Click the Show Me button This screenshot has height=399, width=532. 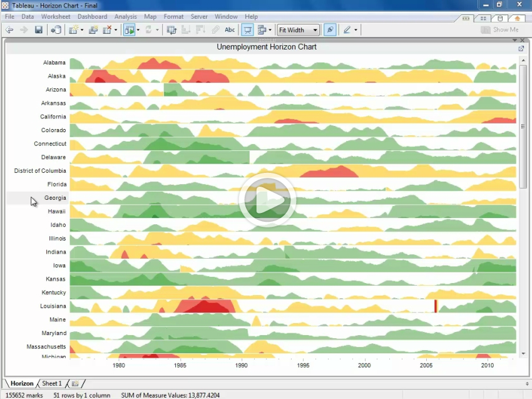(x=500, y=30)
